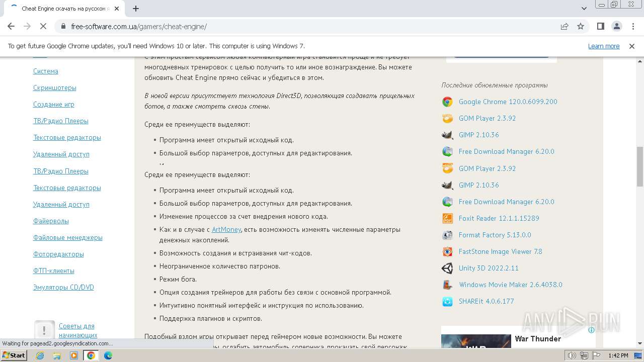The width and height of the screenshot is (644, 362).
Task: Dismiss the Chrome update notification bar
Action: (x=632, y=46)
